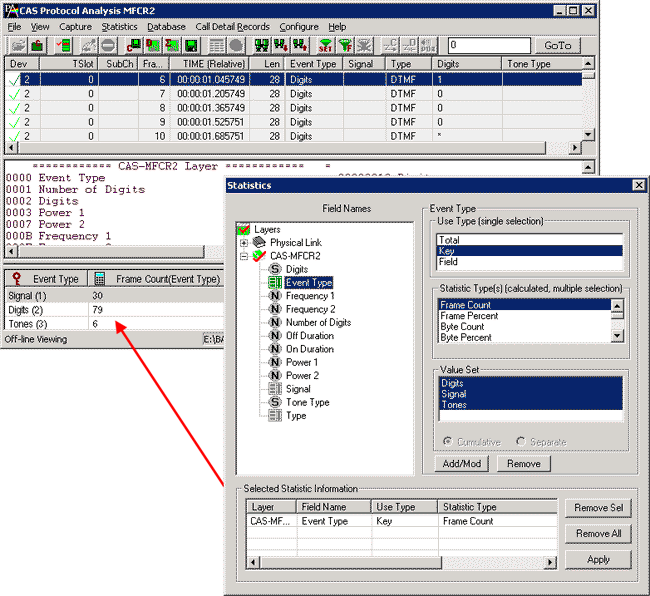Click the GoTo frame number input field
Viewport: 650px width, 596px height.
click(489, 45)
